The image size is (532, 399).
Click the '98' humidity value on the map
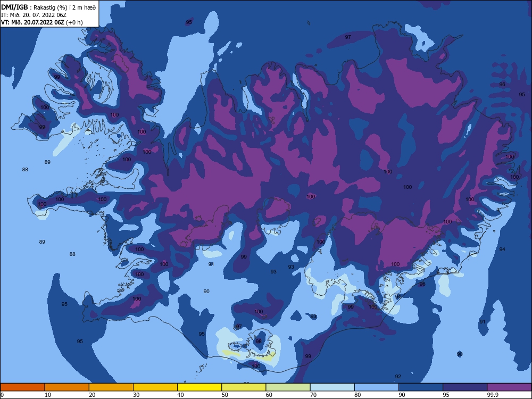[259, 342]
